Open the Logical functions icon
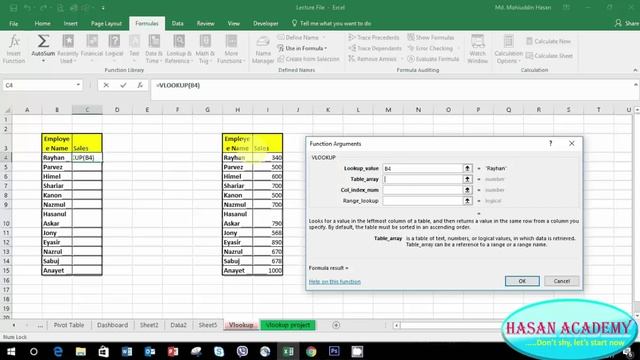 pyautogui.click(x=114, y=49)
